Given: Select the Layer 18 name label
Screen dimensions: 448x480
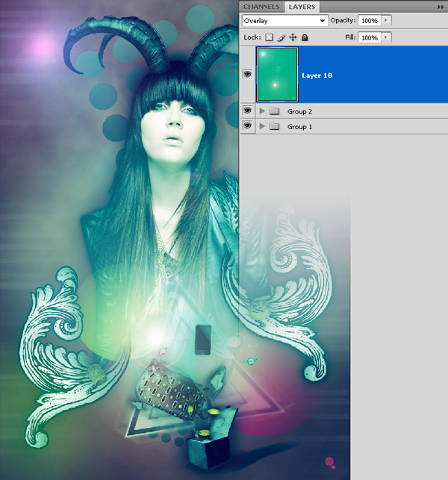Looking at the screenshot, I should click(x=317, y=75).
